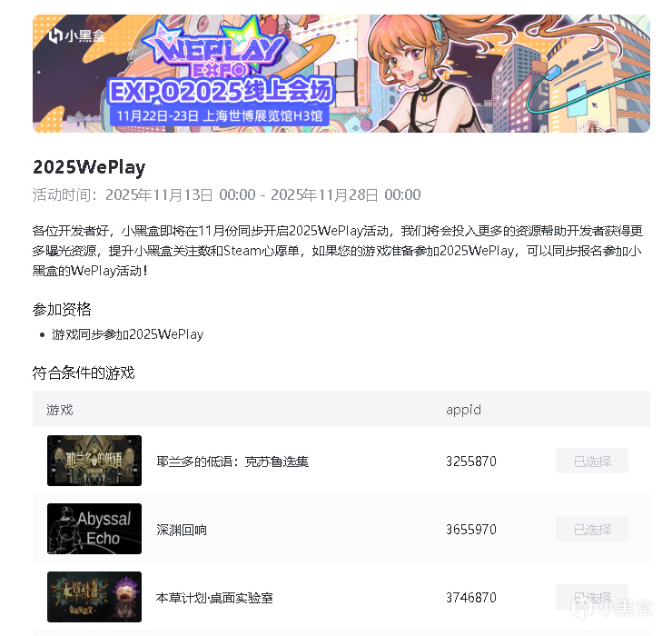The image size is (672, 636).
Task: Open the 耶兰多的低语 game thumbnail
Action: click(94, 461)
